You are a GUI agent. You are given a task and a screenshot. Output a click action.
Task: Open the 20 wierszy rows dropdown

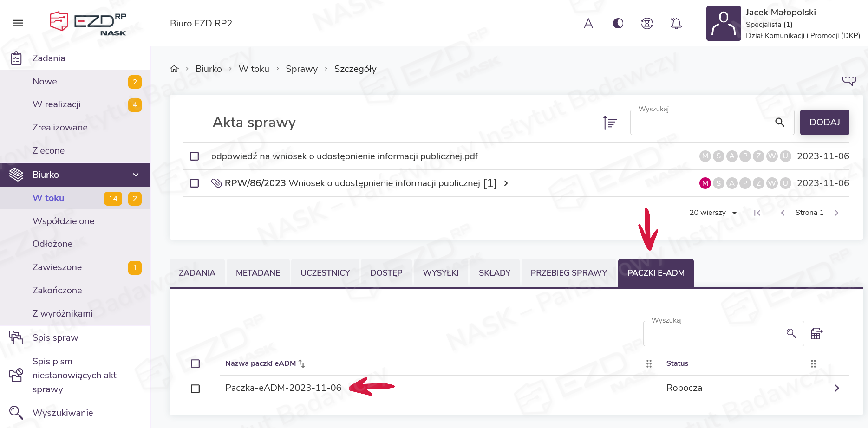click(713, 213)
